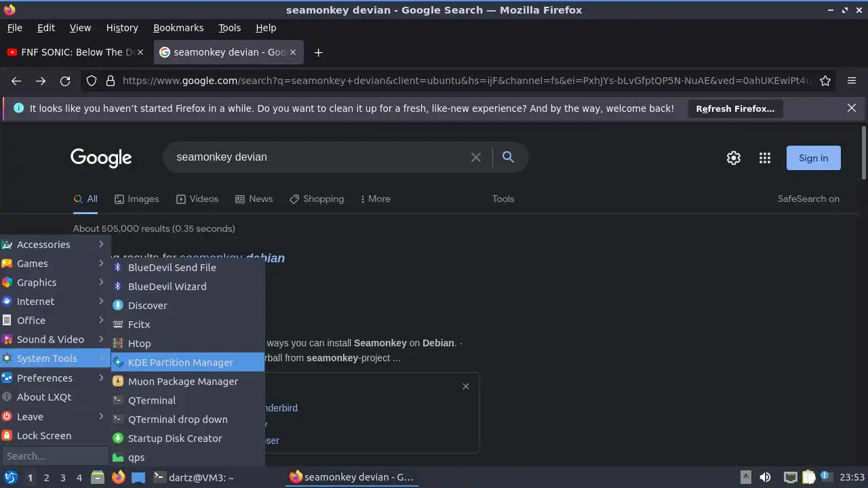Click the Refresh Firefox button
The width and height of the screenshot is (868, 488).
(735, 108)
